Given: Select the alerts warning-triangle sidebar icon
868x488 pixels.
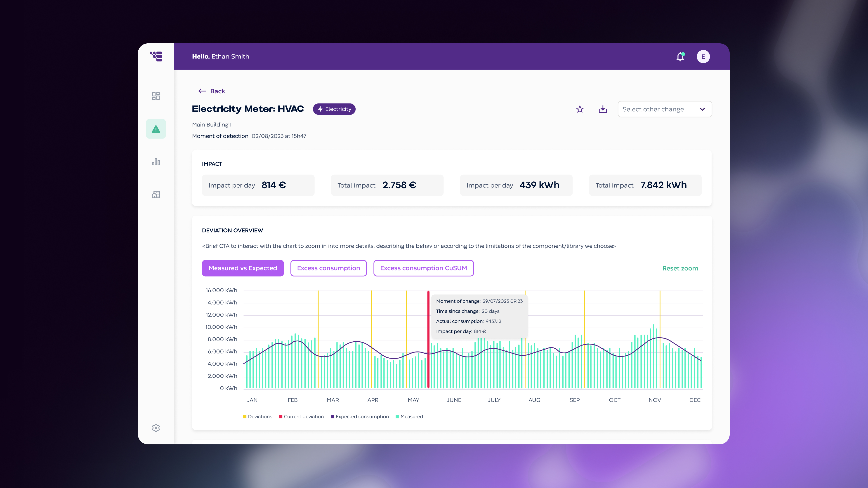Looking at the screenshot, I should 156,129.
